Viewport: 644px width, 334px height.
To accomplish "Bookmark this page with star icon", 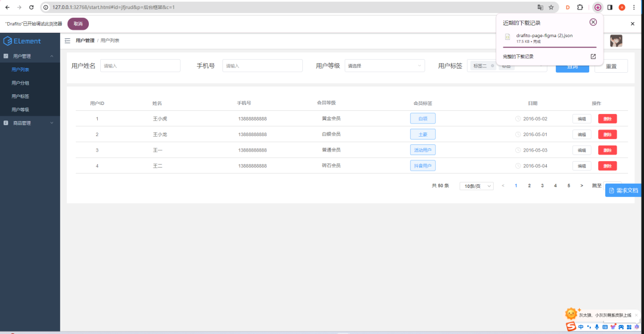I will [551, 7].
